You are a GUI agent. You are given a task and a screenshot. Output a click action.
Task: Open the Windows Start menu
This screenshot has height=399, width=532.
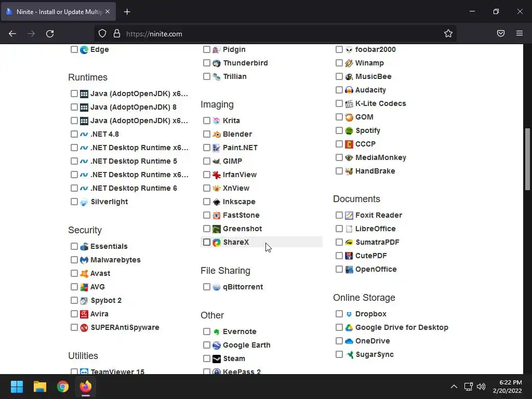(x=17, y=387)
